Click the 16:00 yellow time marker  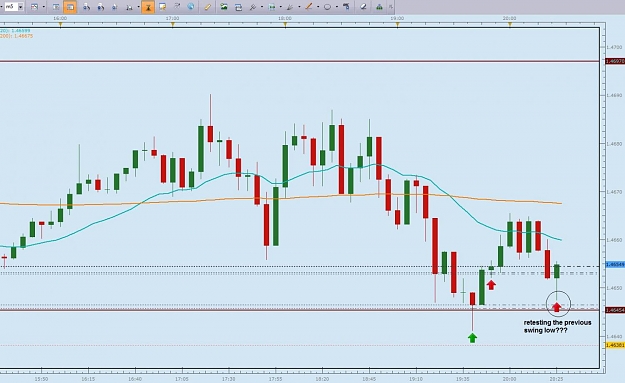point(60,24)
